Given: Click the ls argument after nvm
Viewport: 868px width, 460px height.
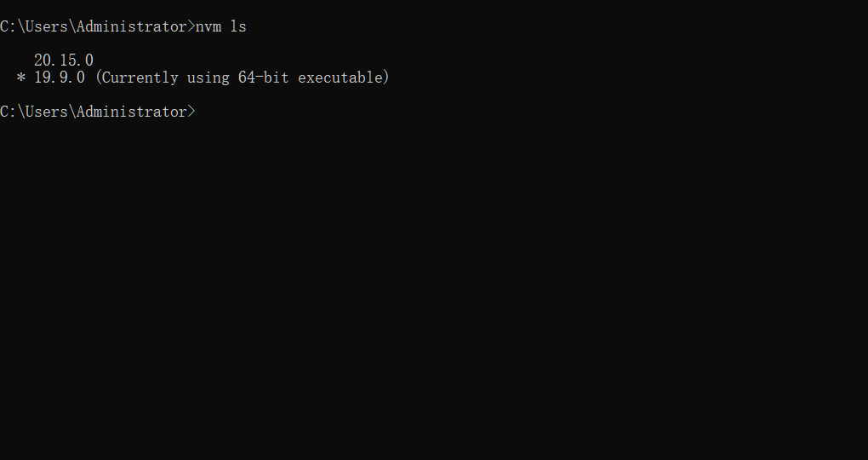Looking at the screenshot, I should pos(238,26).
